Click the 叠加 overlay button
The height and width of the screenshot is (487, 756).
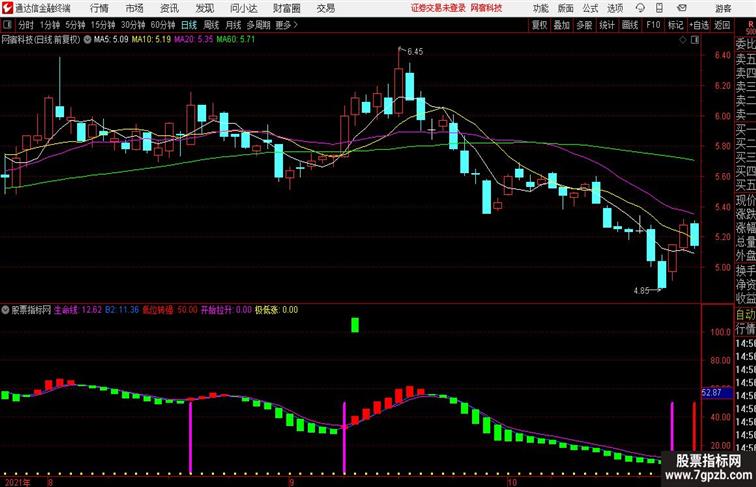coord(562,25)
